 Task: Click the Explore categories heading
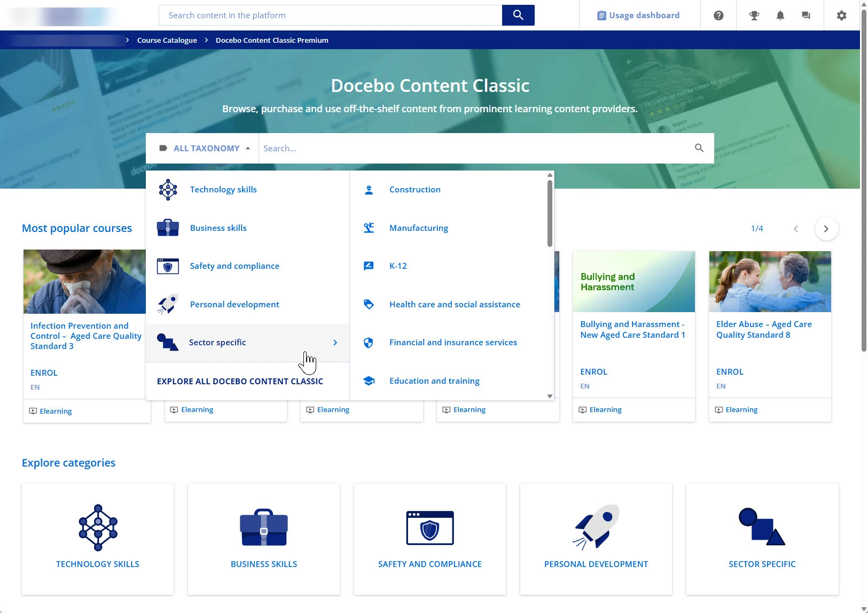(x=68, y=463)
